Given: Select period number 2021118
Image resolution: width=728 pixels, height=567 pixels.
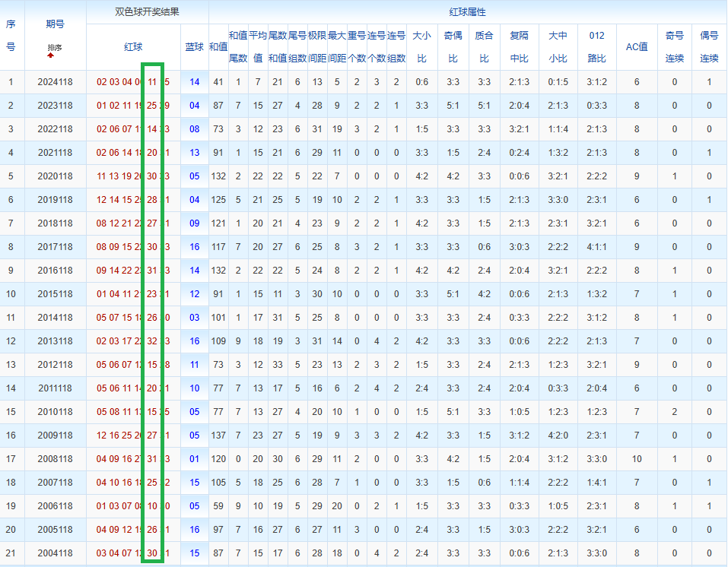Looking at the screenshot, I should tap(56, 153).
